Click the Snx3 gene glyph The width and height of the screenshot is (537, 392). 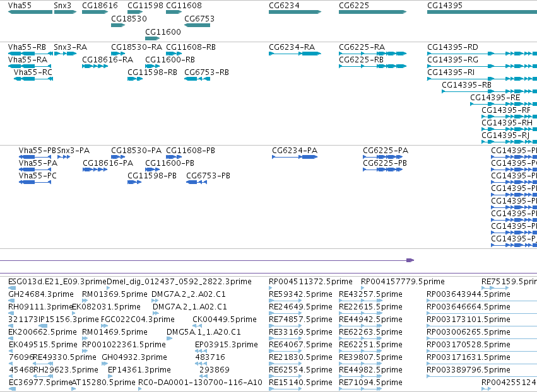point(65,12)
